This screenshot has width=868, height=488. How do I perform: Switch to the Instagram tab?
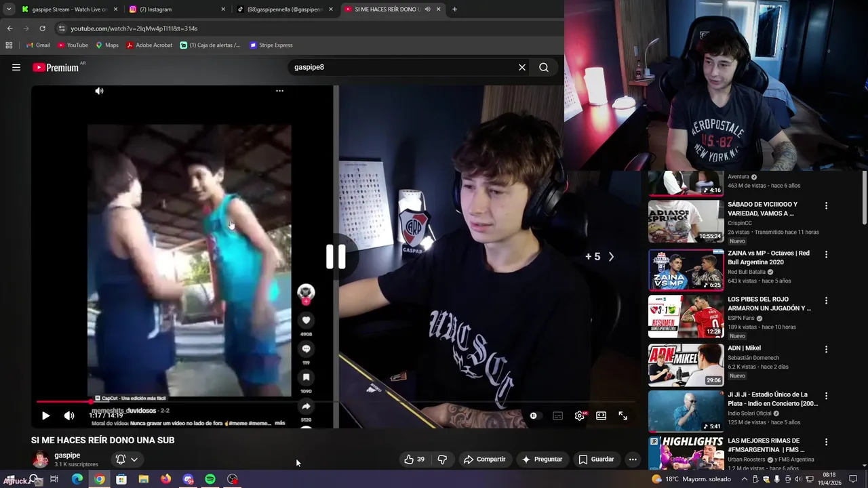point(176,9)
